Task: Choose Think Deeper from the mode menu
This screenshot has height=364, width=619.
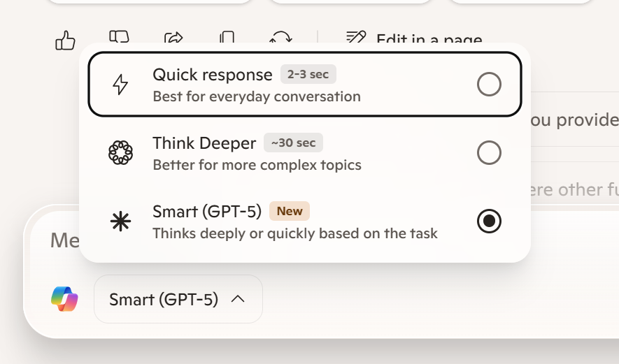Action: [x=204, y=143]
